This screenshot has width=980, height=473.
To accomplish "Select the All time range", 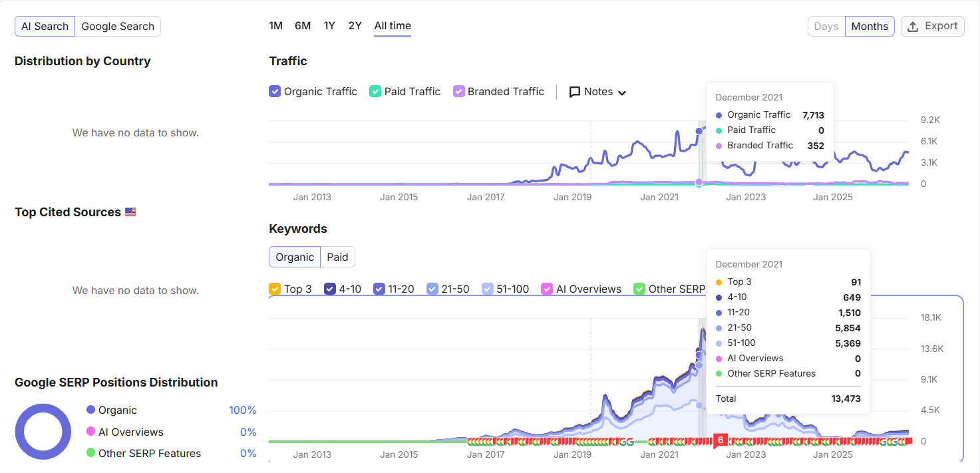I will (393, 25).
